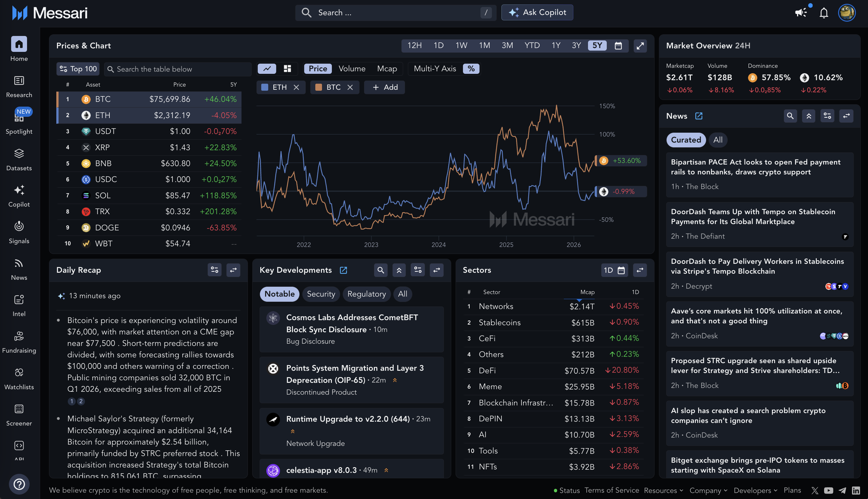The image size is (868, 499).
Task: Select Volume chart metric
Action: 352,68
